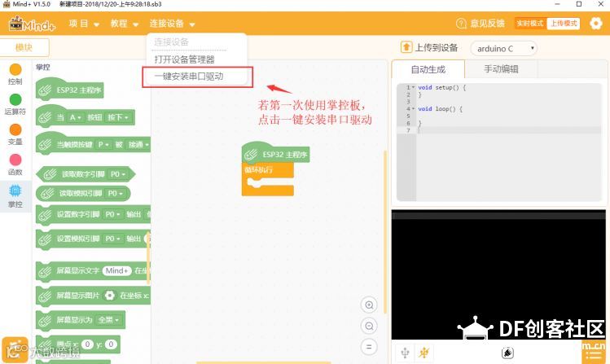Select the 循环执行 block on the canvas
This screenshot has width=610, height=364.
click(x=267, y=179)
